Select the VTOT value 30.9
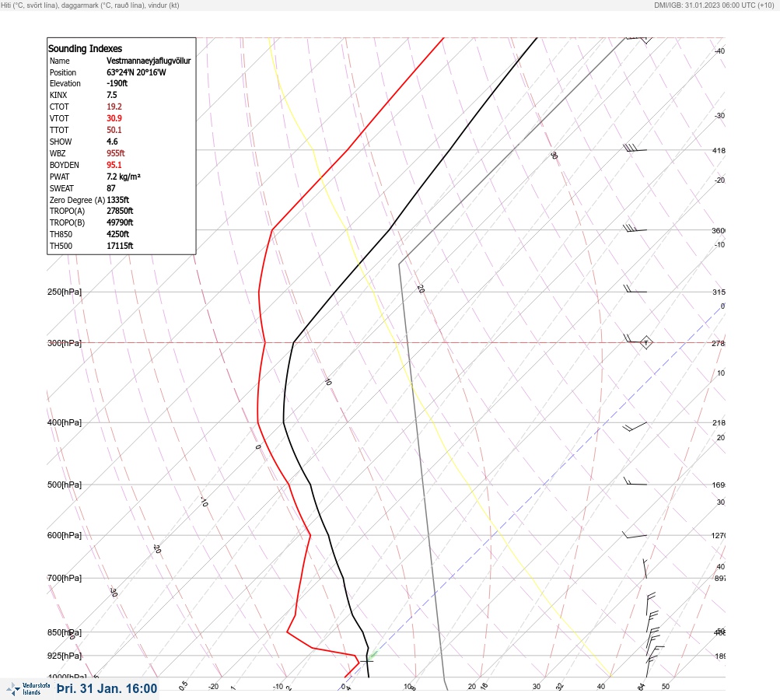Viewport: 780px width, 700px height. point(114,118)
